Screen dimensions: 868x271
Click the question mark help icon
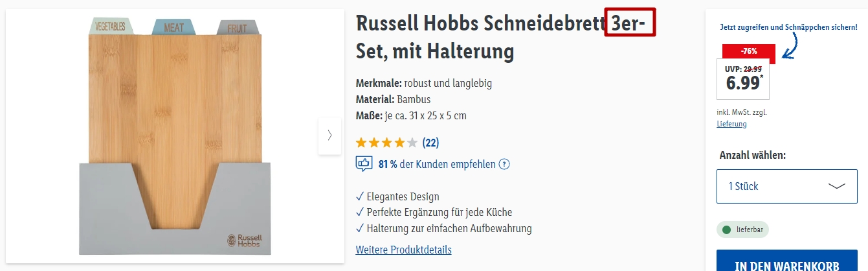coord(504,165)
